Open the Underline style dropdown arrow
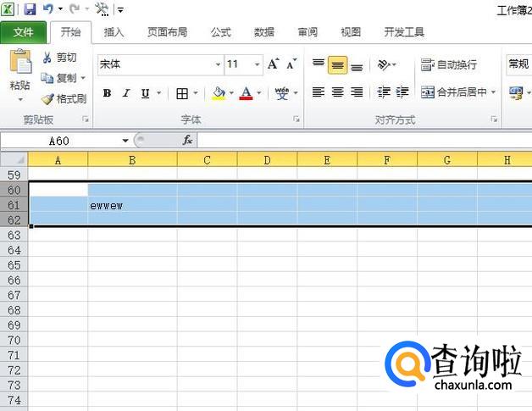The height and width of the screenshot is (411, 532). tap(158, 93)
